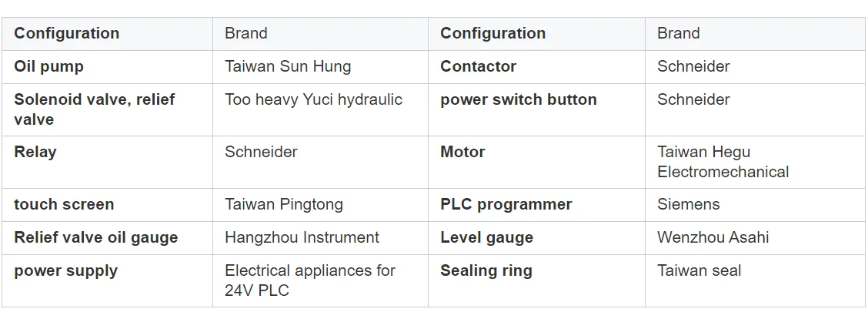868x329 pixels.
Task: Select the "Sealing ring" cell
Action: [486, 271]
